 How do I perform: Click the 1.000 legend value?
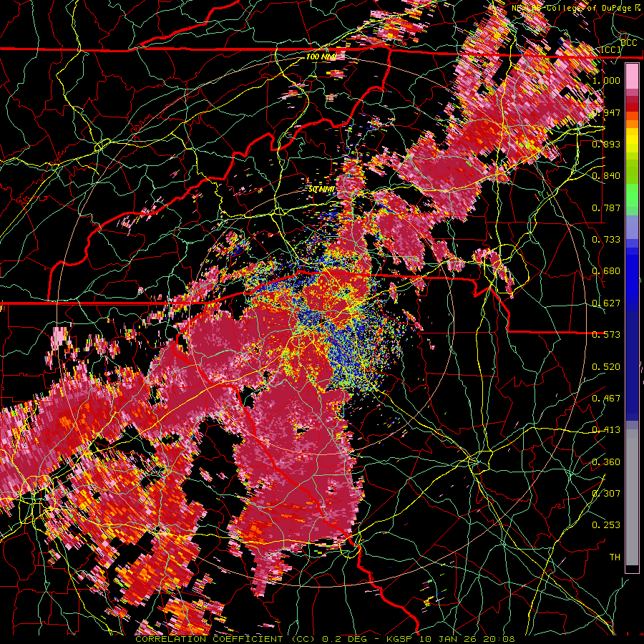606,80
